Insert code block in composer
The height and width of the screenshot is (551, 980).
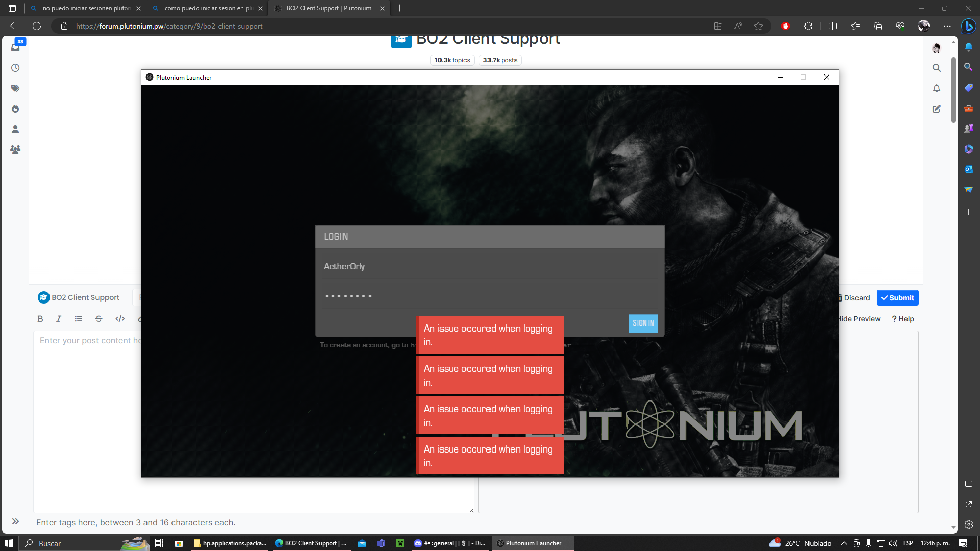120,319
